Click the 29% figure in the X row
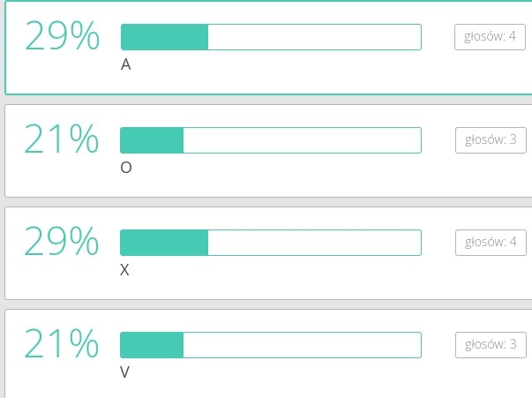Image resolution: width=532 pixels, height=398 pixels. [62, 242]
